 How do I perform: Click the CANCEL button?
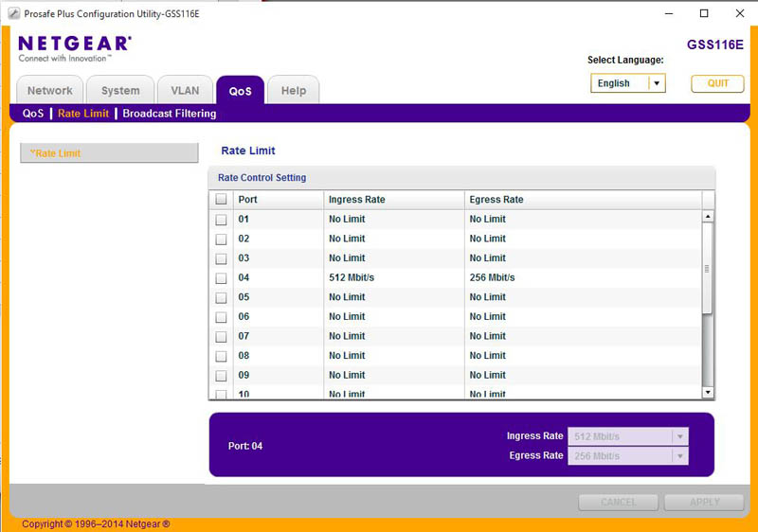pos(619,502)
